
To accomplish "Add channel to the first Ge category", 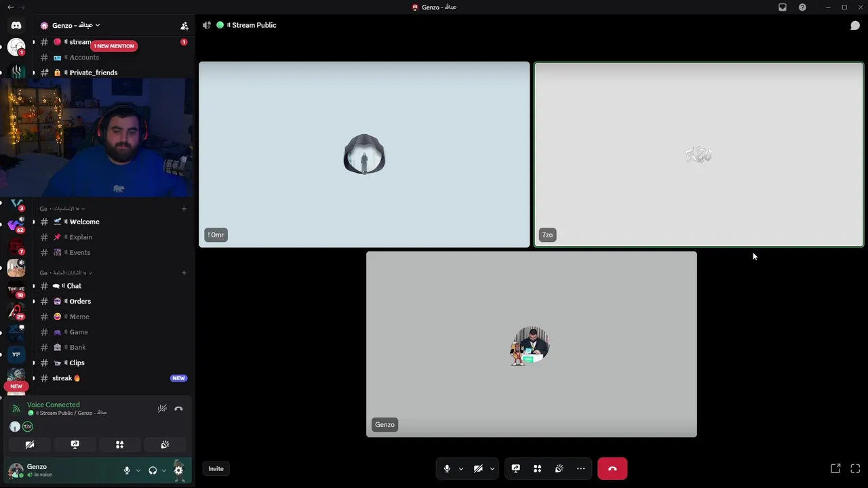I will pos(184,209).
